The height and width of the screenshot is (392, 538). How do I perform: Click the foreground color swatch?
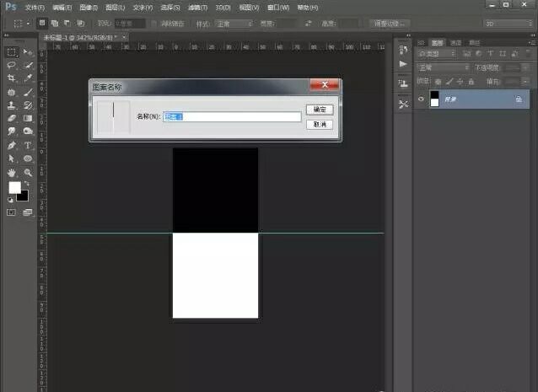coord(14,187)
